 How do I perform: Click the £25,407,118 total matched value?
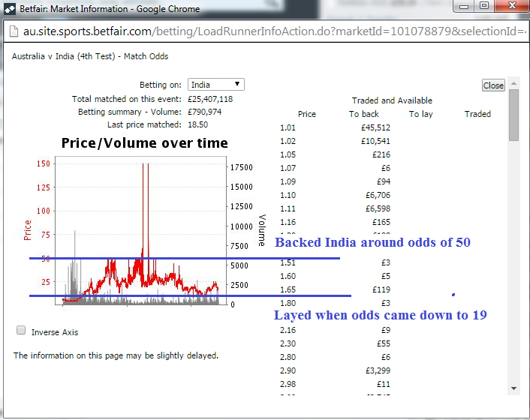tap(210, 99)
